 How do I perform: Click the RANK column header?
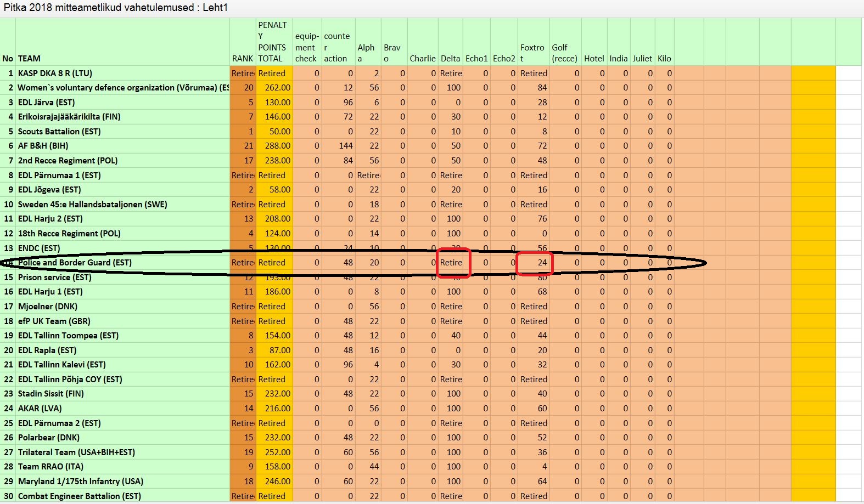(242, 59)
